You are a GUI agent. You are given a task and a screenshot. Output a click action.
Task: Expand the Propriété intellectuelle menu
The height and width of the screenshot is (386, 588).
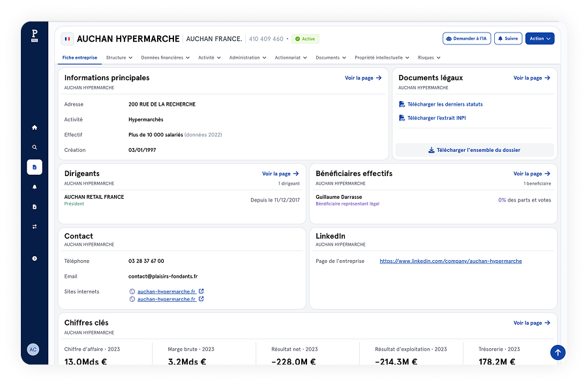[x=382, y=58]
